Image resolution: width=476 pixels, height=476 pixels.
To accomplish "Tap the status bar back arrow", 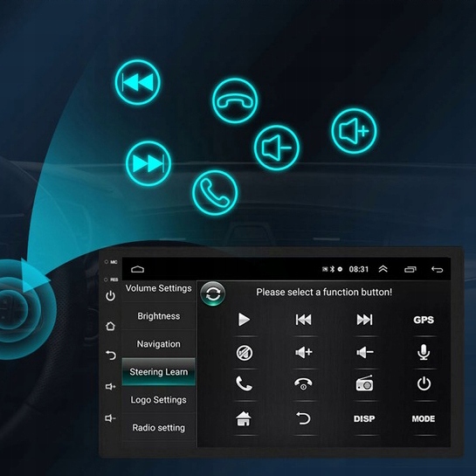I will tap(438, 269).
